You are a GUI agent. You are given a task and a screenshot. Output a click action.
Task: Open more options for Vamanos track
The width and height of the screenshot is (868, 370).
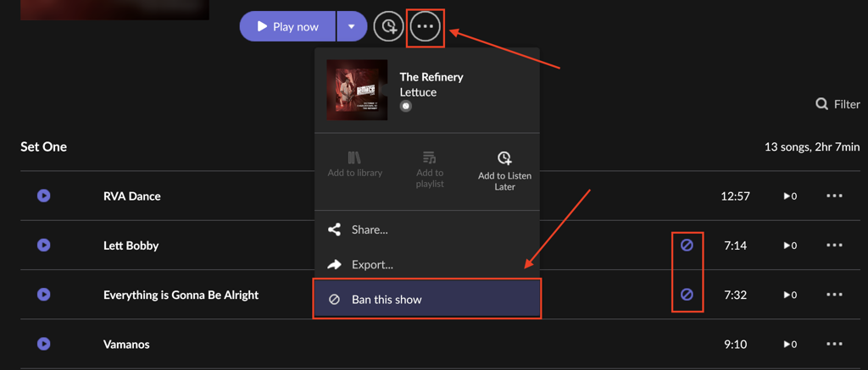[834, 344]
